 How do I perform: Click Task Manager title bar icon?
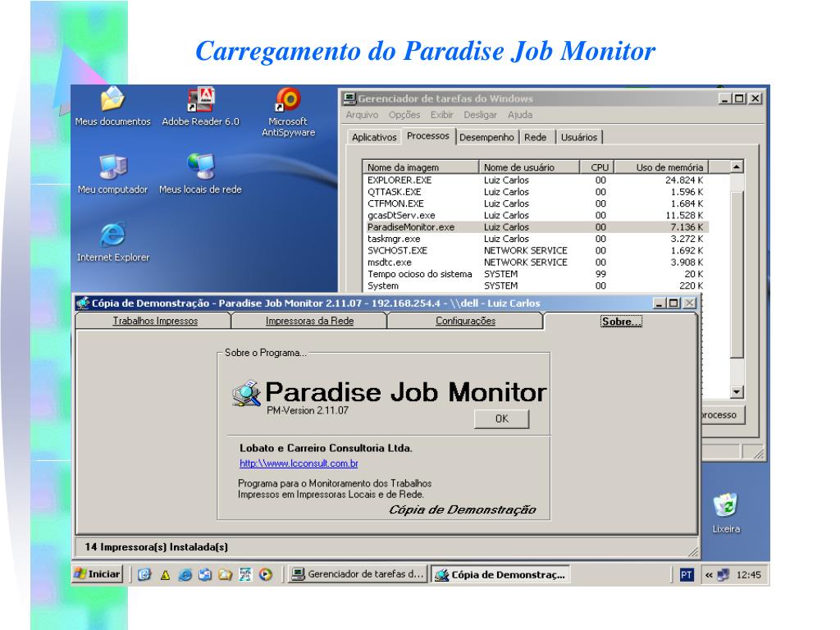tap(349, 98)
